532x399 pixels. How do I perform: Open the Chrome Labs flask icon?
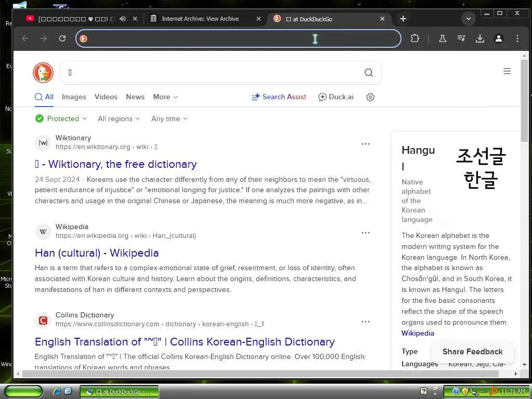(443, 38)
